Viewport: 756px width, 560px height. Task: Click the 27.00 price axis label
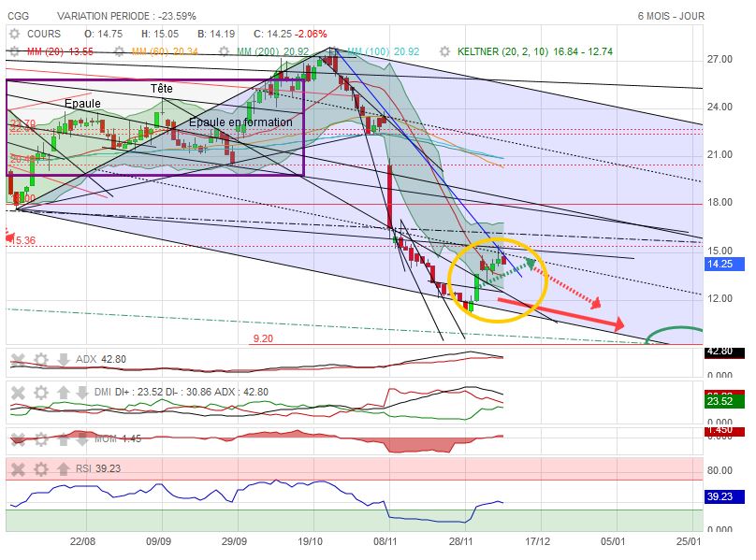click(720, 59)
